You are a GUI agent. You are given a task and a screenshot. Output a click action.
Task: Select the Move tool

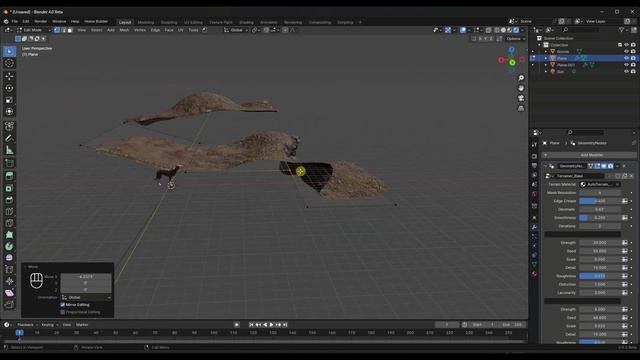(x=9, y=76)
